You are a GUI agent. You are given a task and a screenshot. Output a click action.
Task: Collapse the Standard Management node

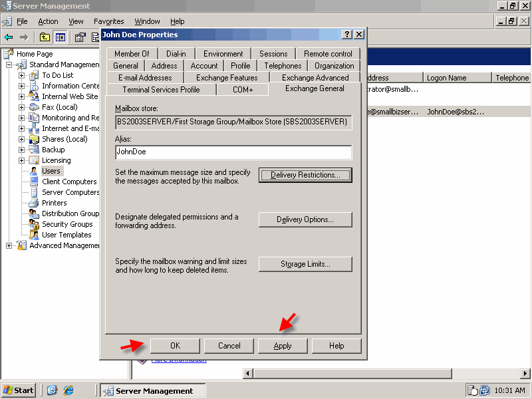point(9,65)
